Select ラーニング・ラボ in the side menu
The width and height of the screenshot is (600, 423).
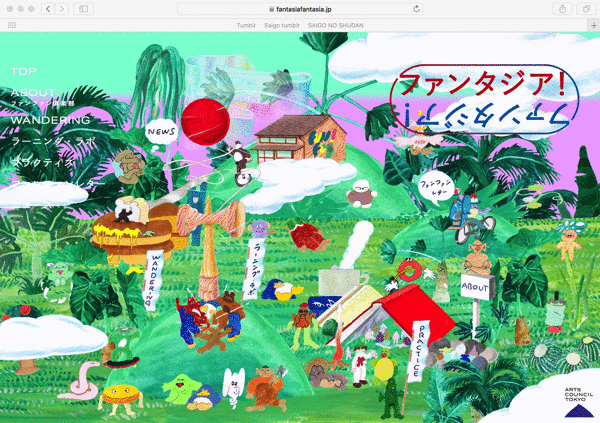click(x=53, y=141)
